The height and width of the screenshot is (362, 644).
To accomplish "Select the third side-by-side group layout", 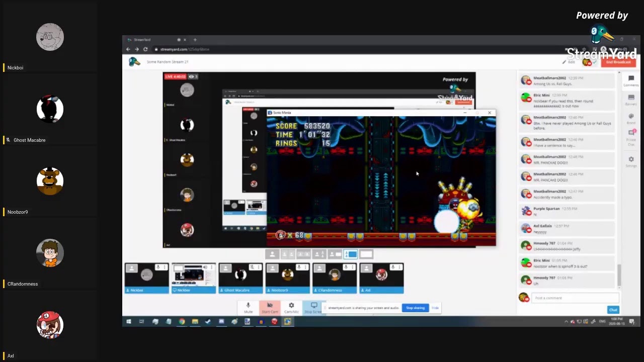I will click(303, 254).
